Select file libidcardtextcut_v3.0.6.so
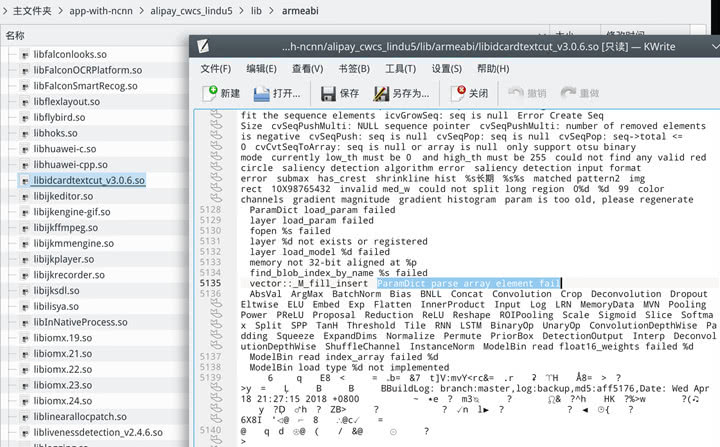The image size is (720, 447). 89,180
